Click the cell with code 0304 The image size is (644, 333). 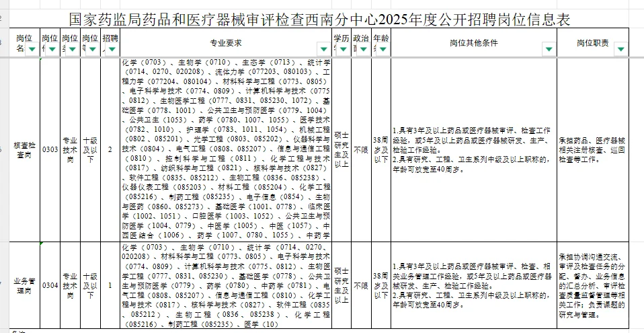click(x=50, y=285)
